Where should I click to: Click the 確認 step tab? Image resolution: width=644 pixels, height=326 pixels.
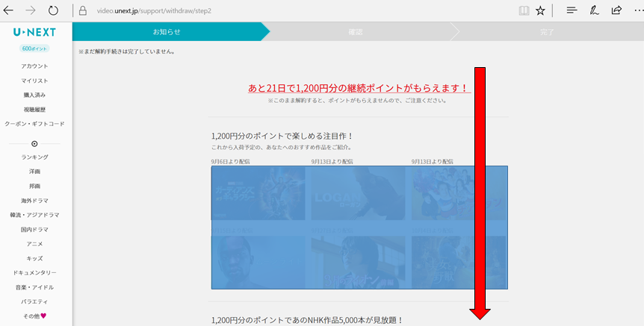tap(356, 31)
